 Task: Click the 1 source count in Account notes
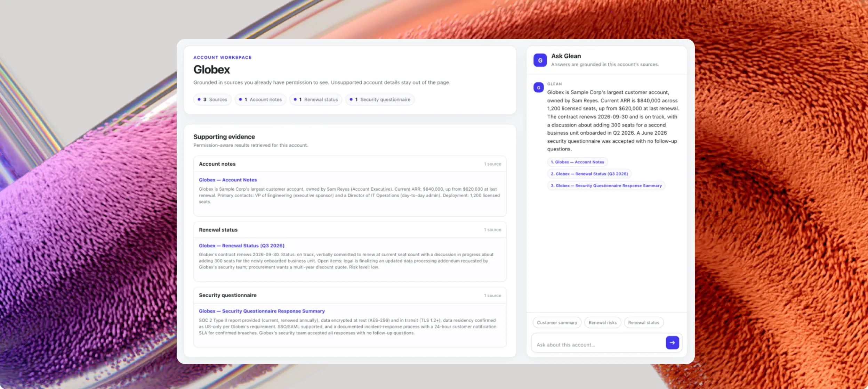[x=492, y=164]
